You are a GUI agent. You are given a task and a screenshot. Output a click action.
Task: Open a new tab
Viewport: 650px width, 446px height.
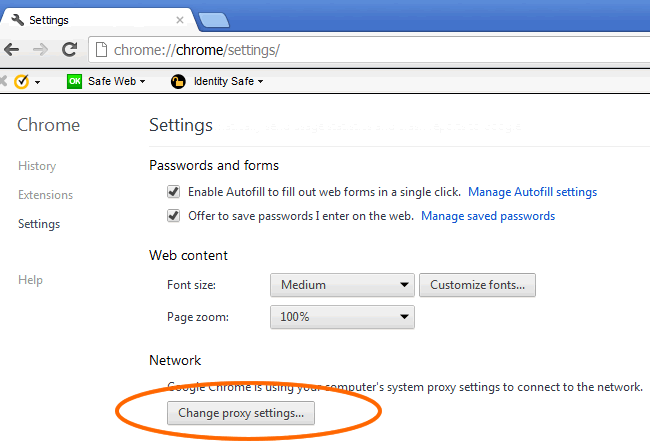tap(213, 20)
